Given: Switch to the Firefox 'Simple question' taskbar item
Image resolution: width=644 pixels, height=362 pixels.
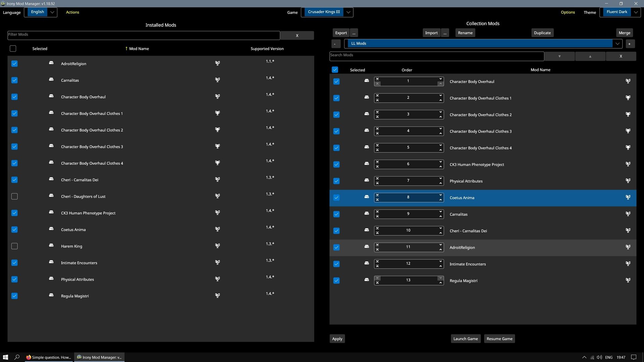Looking at the screenshot, I should pos(49,357).
